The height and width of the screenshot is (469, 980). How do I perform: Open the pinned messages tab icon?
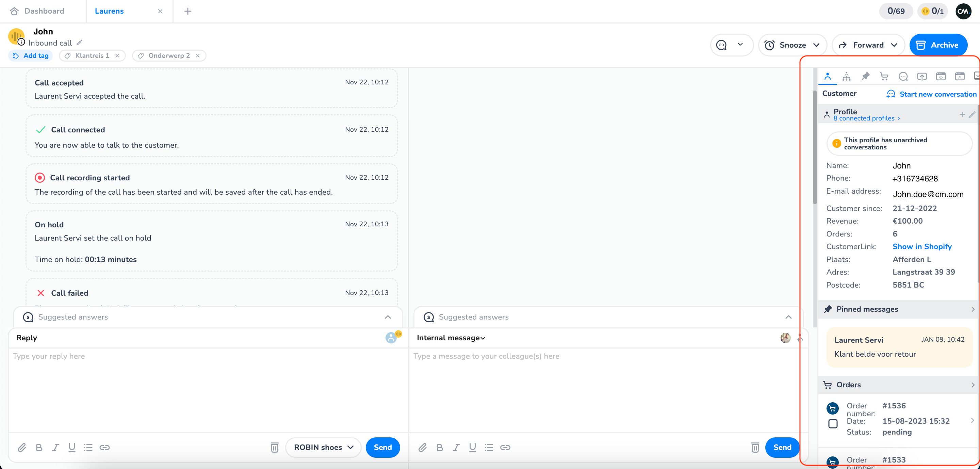[865, 76]
